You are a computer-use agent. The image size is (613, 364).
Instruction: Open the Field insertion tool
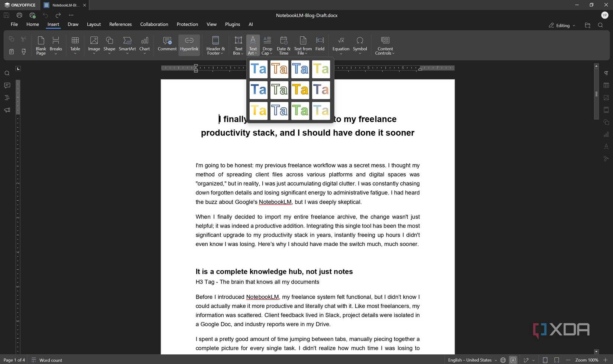pos(320,45)
